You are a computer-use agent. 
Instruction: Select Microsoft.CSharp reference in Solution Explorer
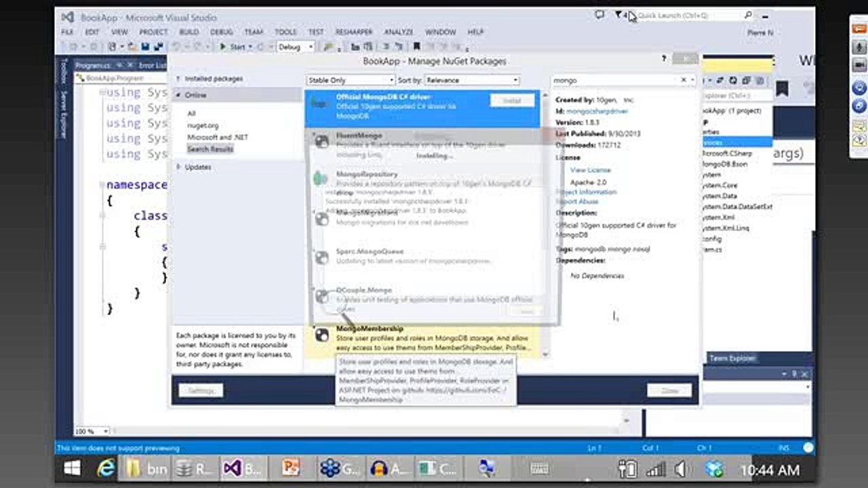point(727,153)
